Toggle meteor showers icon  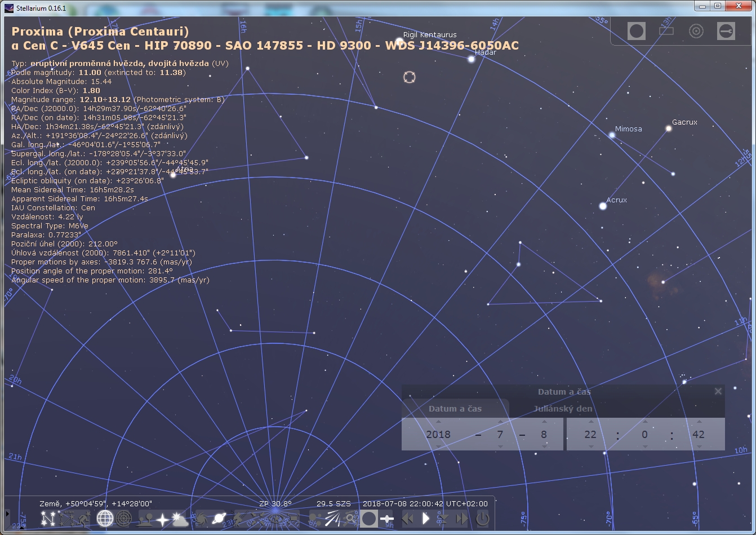[333, 519]
